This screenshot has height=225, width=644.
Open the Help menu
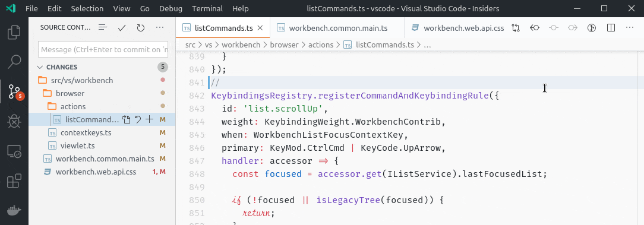point(240,8)
